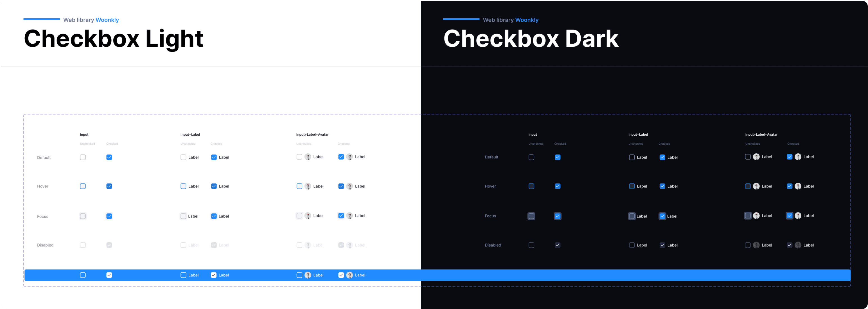Click avatar in dark Focus checked avatar column

pos(798,216)
